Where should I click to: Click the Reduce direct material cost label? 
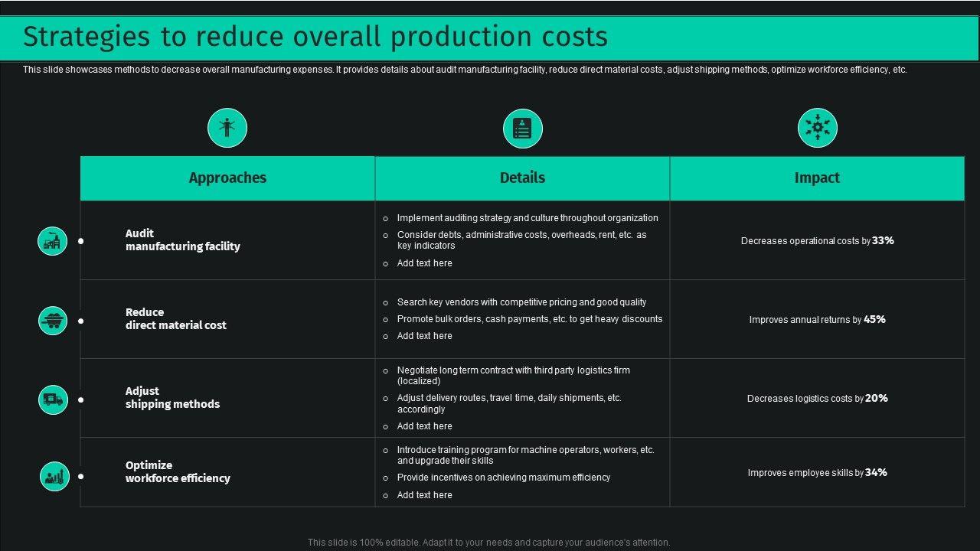(x=175, y=318)
